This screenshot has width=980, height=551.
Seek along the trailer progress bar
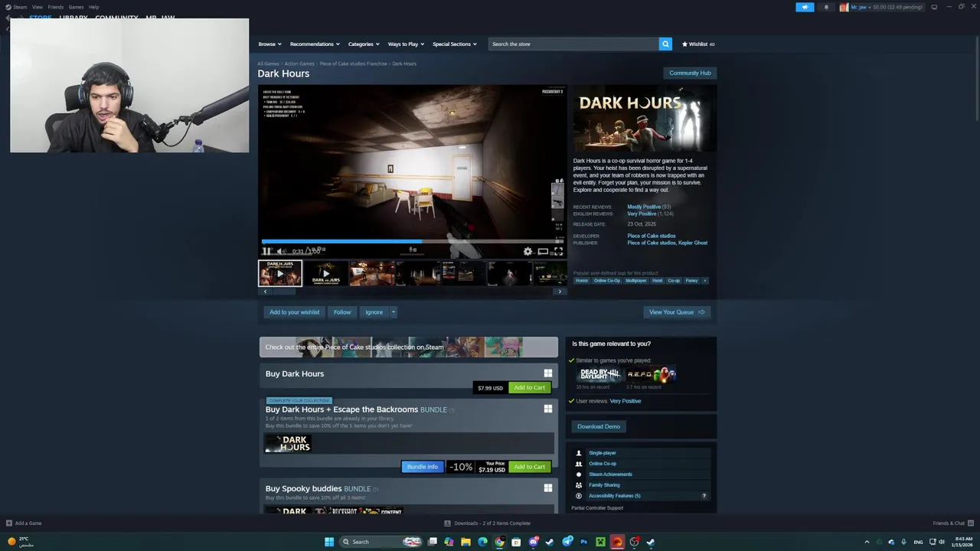click(x=413, y=242)
